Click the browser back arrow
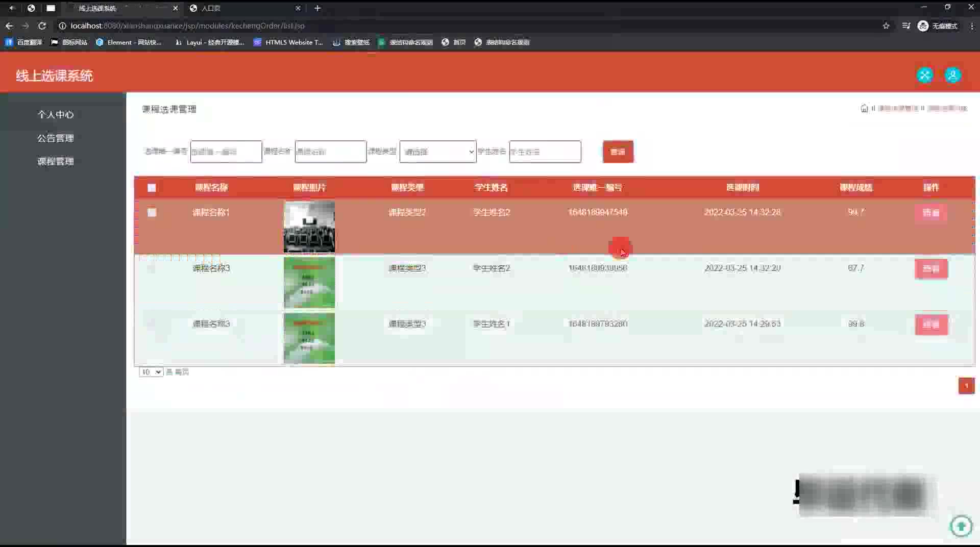The height and width of the screenshot is (547, 980). pos(9,26)
